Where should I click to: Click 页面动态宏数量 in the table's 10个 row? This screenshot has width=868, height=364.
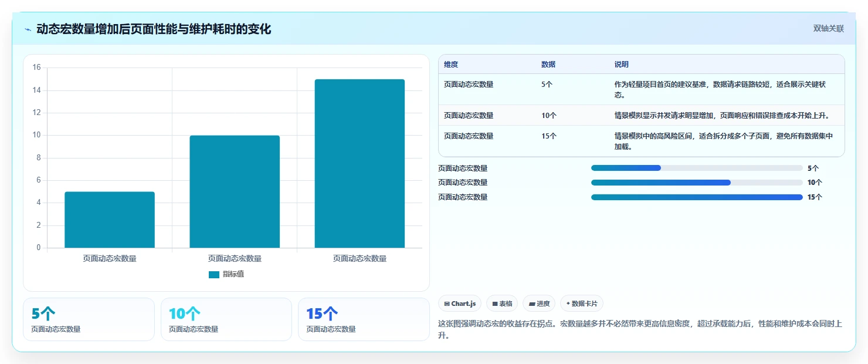(x=469, y=116)
